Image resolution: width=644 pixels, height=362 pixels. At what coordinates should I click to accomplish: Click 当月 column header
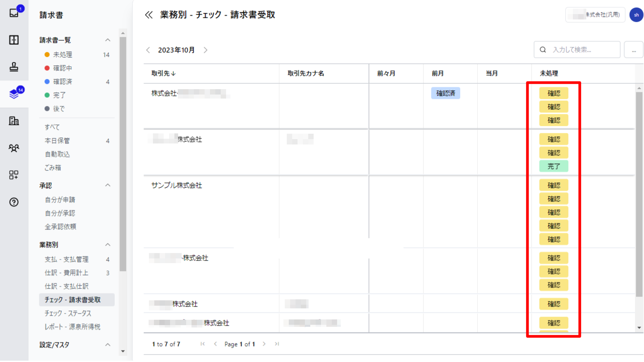click(x=492, y=73)
